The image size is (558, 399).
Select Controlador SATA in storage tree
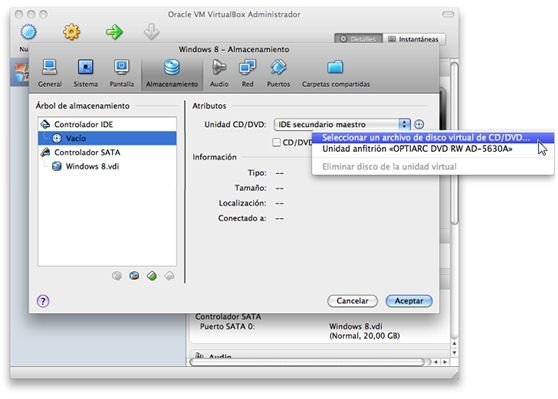tap(107, 152)
